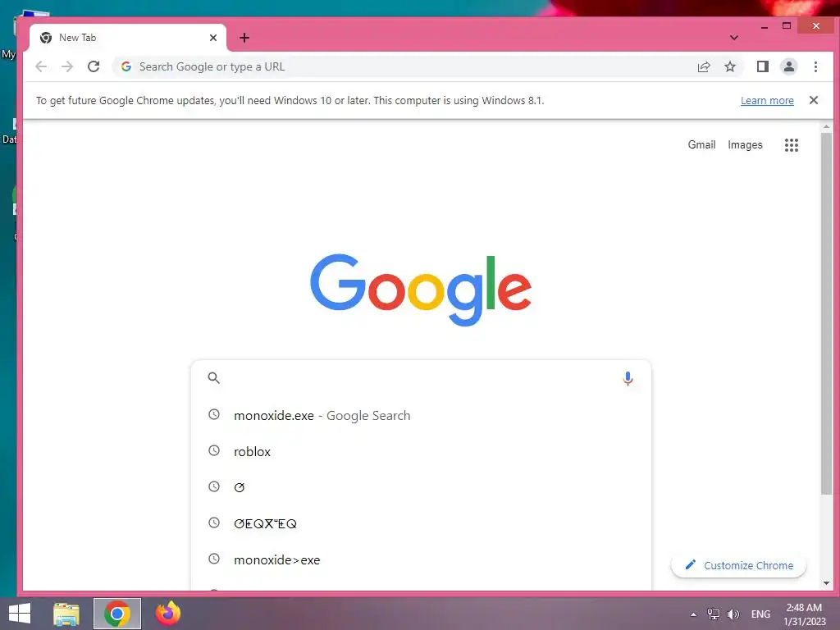Click the clock icon beside roblox

tap(214, 450)
